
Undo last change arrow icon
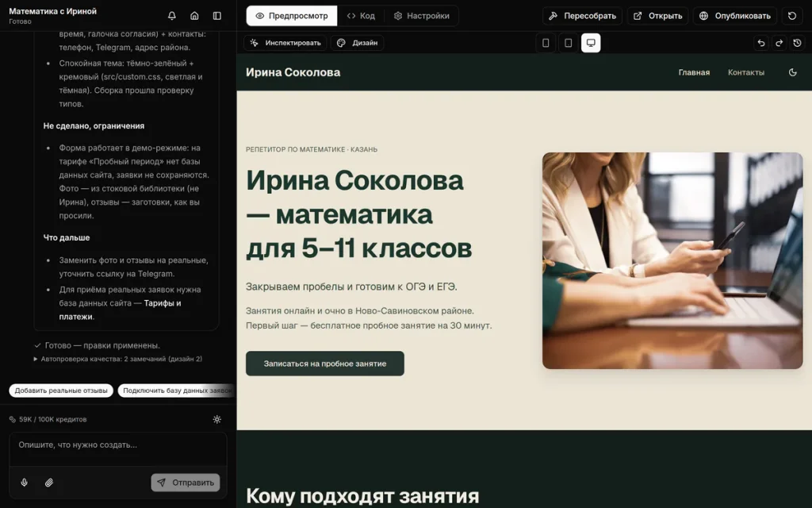[x=760, y=43]
